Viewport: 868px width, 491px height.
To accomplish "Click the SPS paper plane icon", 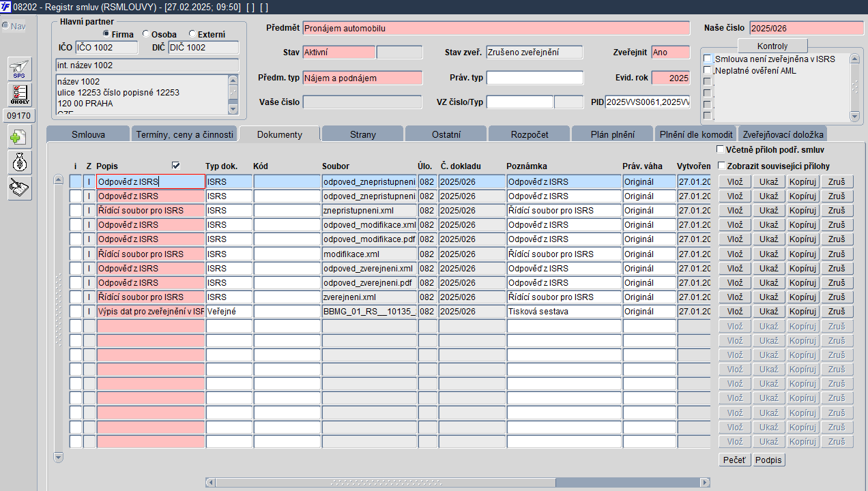I will (19, 70).
